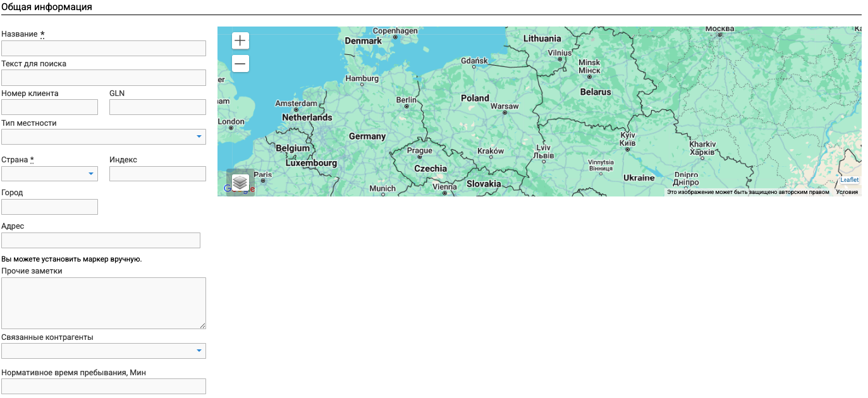Image resolution: width=868 pixels, height=398 pixels.
Task: Open the Условия terms link
Action: pyautogui.click(x=847, y=192)
